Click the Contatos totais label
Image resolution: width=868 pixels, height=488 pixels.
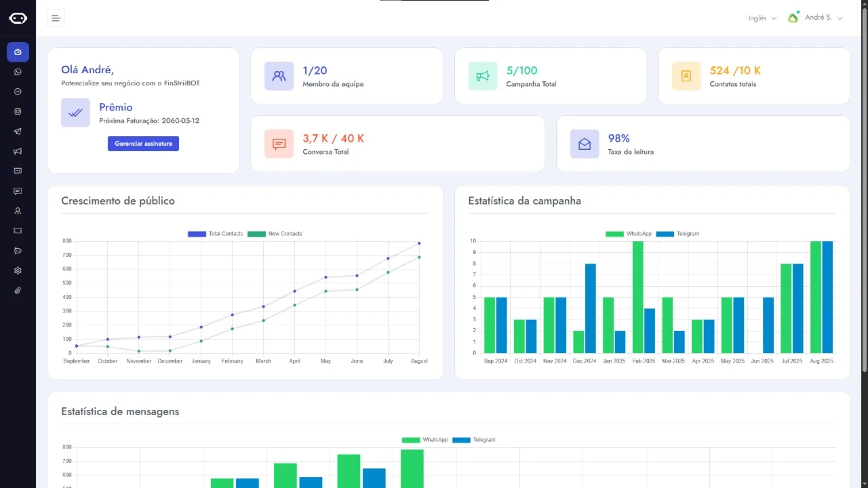coord(732,84)
